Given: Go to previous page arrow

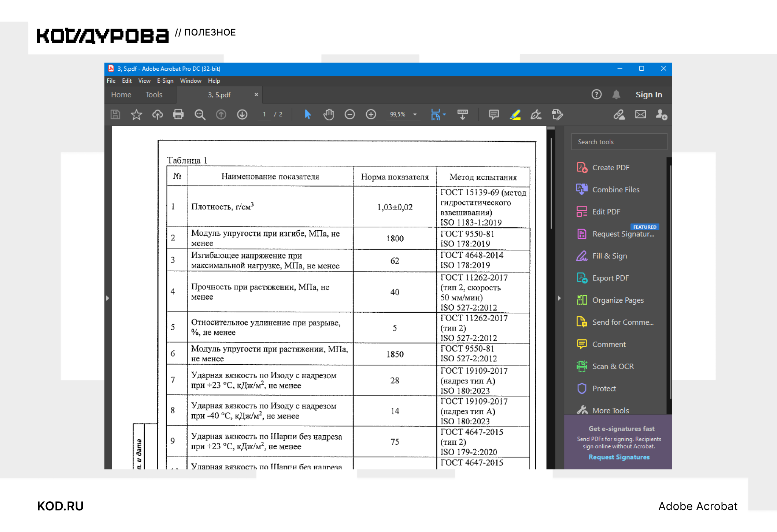Looking at the screenshot, I should point(221,115).
